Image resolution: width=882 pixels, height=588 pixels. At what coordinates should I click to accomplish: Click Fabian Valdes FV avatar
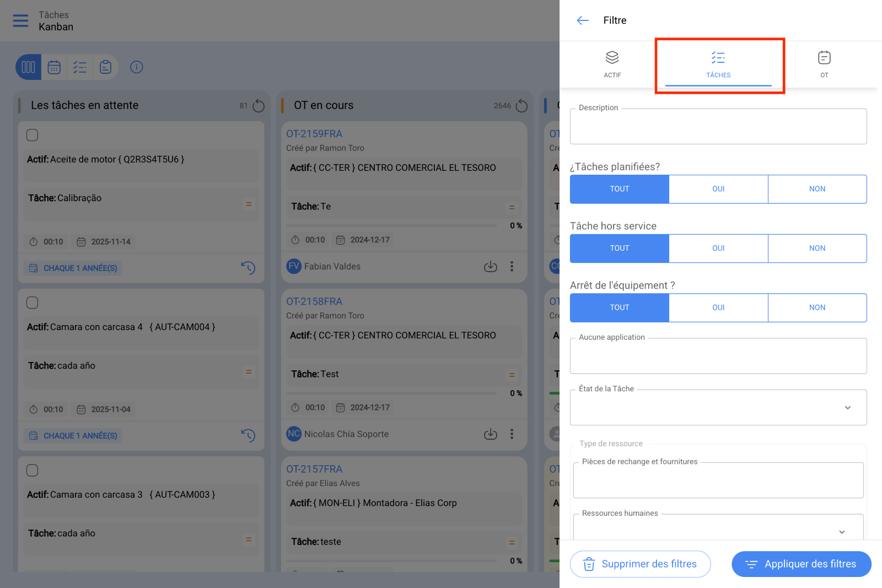pos(294,266)
